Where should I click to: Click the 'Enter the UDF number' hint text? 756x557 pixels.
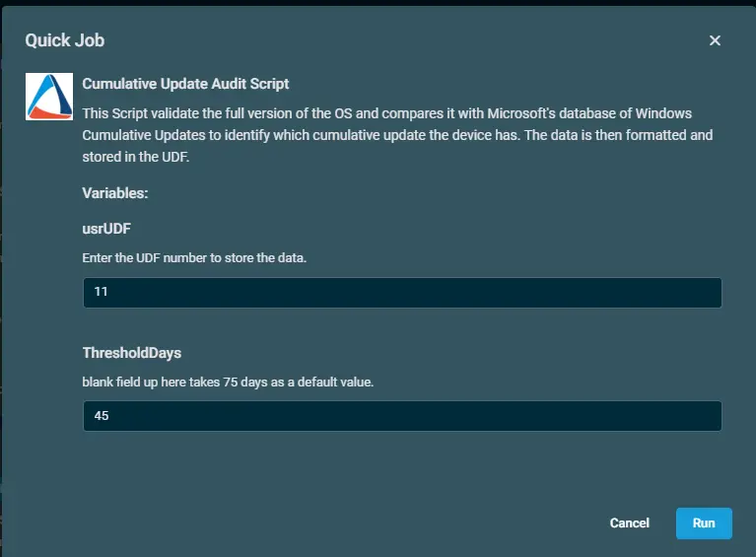[194, 259]
